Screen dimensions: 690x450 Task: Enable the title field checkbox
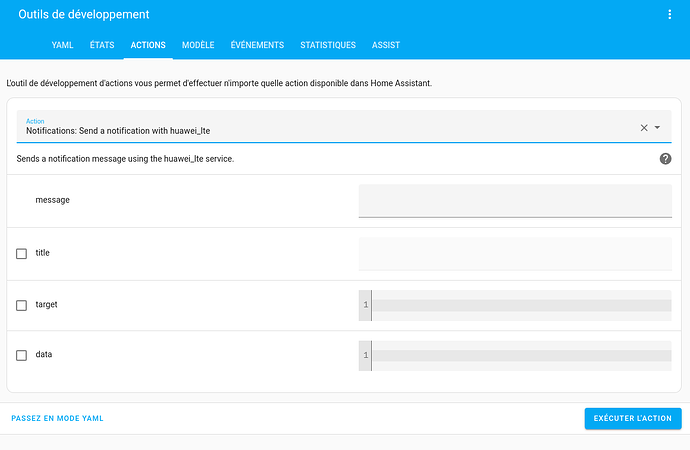tap(21, 253)
